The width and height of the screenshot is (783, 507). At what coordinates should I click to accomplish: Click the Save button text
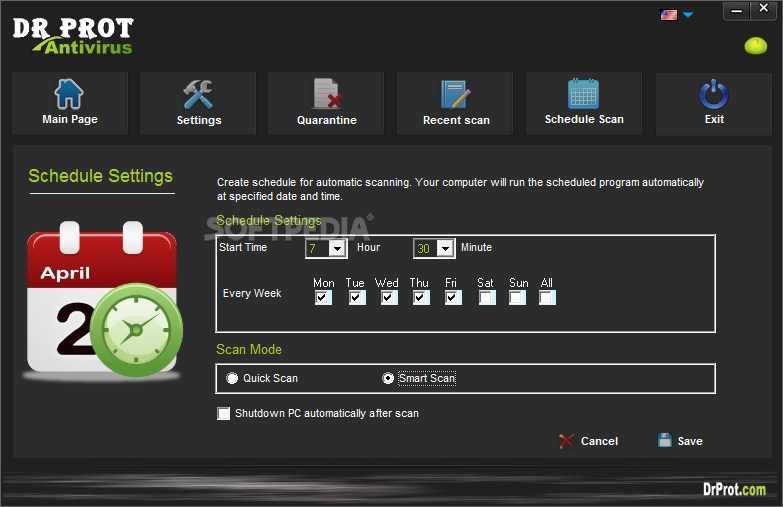click(690, 441)
